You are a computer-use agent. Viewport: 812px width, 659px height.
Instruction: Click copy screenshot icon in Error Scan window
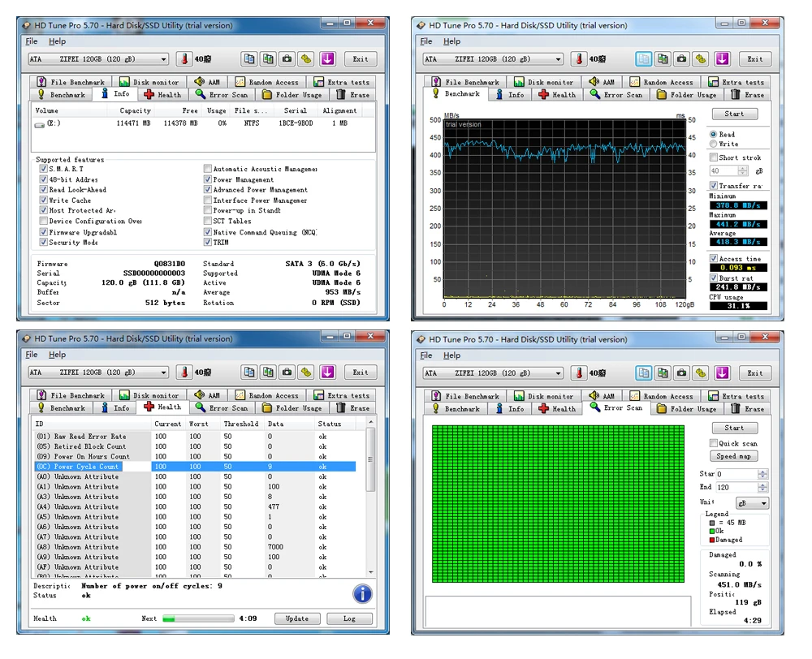(663, 373)
